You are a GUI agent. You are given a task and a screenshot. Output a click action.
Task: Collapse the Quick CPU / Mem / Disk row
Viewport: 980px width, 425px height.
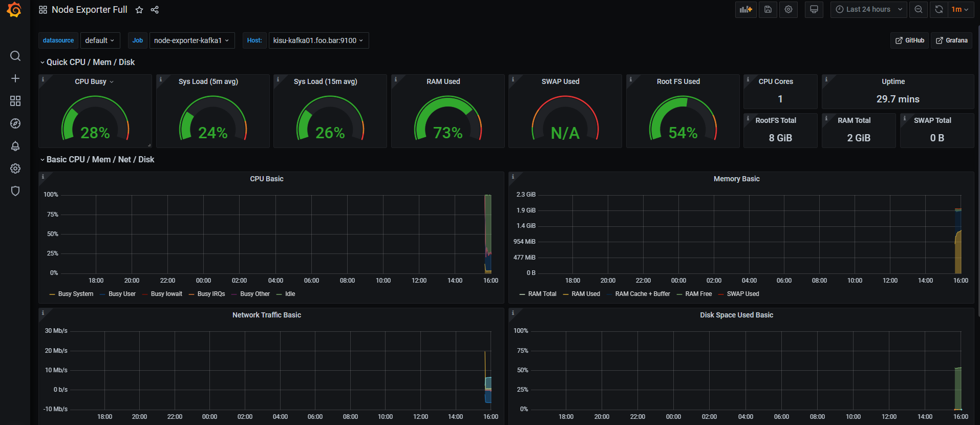pyautogui.click(x=87, y=62)
